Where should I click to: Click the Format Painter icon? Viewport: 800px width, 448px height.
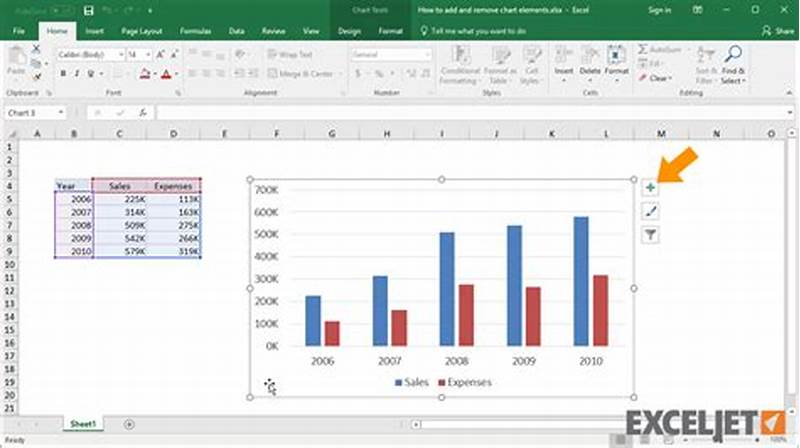[x=36, y=77]
